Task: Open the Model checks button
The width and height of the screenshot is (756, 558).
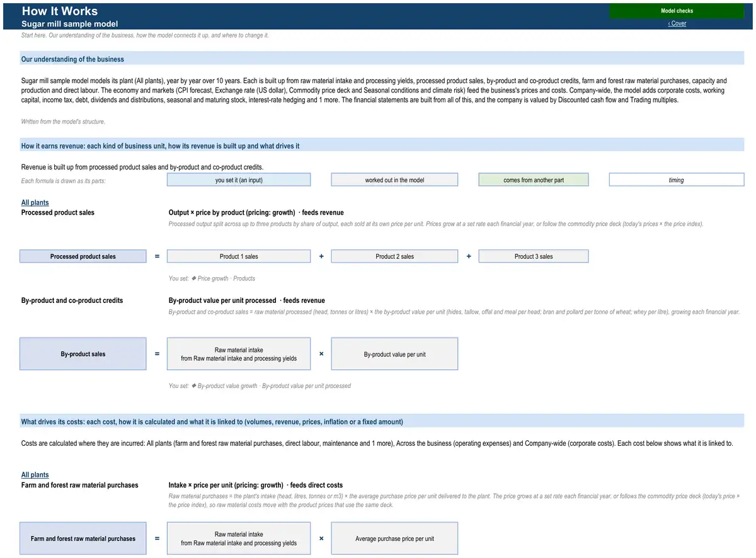Action: pyautogui.click(x=677, y=11)
